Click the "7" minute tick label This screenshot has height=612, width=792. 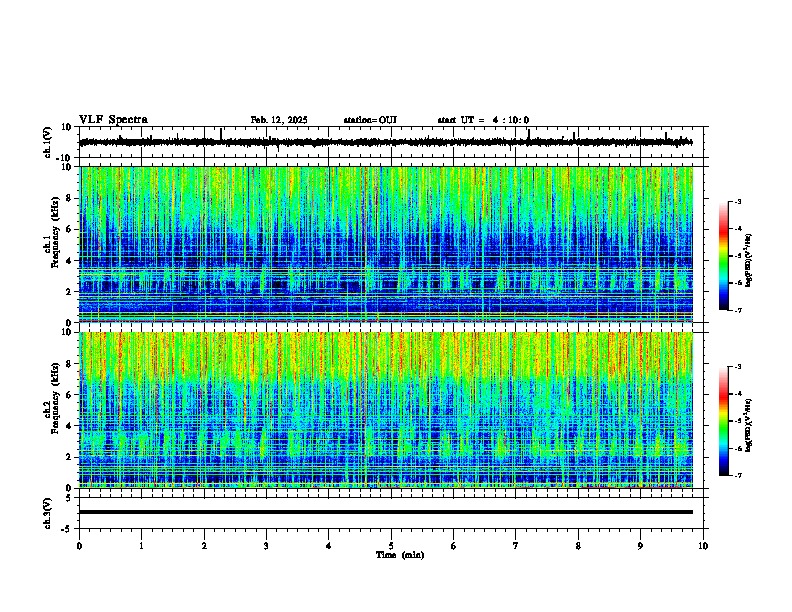(x=516, y=546)
